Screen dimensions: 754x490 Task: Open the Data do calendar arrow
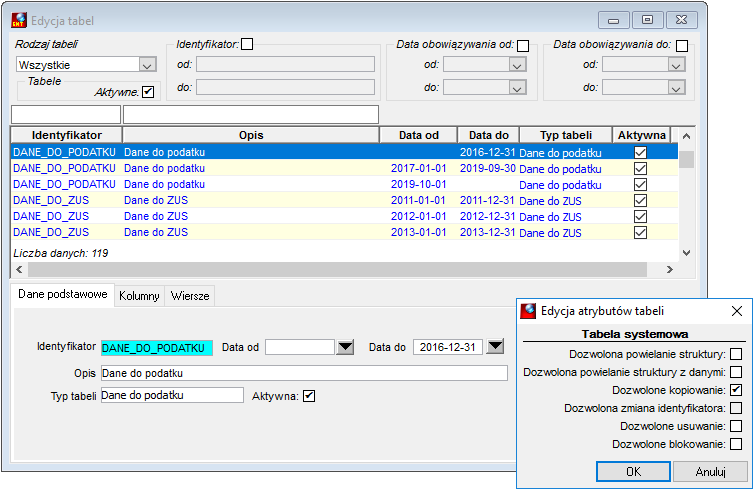495,346
